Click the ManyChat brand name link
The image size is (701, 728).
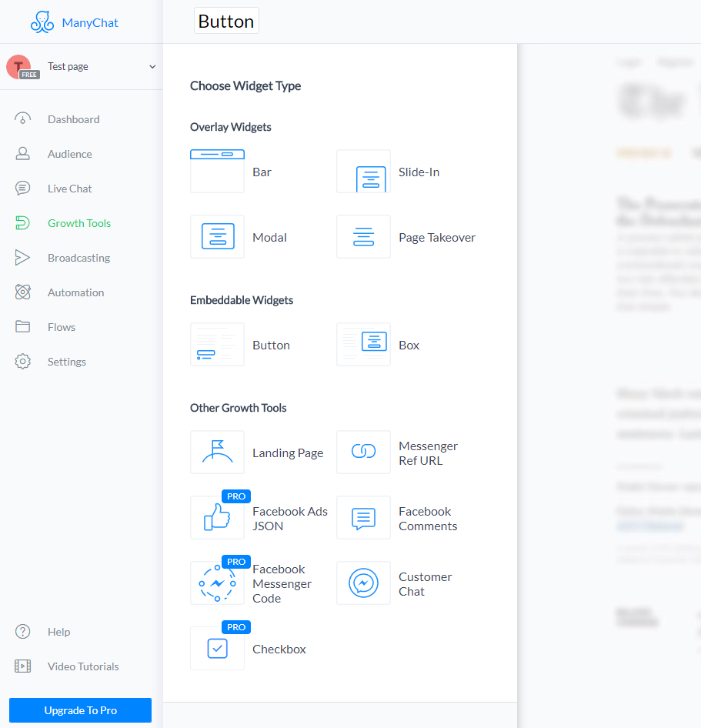click(x=90, y=23)
